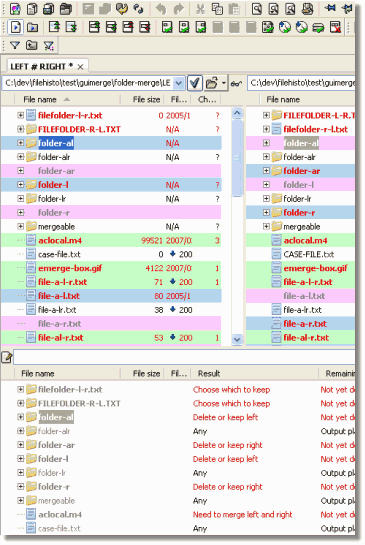Click File size header in left pane
365x545 pixels.
146,100
